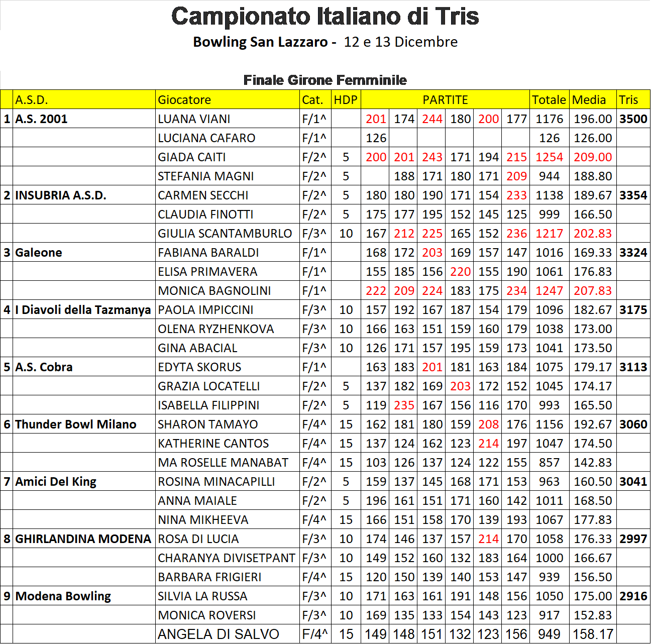The width and height of the screenshot is (651, 644).
Task: Select player 'GIADA CAITI'
Action: [192, 157]
